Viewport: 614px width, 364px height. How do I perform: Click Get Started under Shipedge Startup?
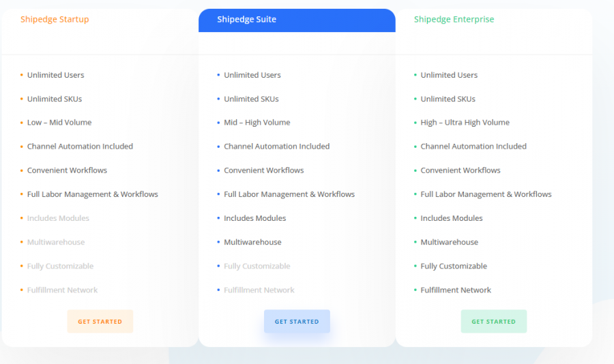pyautogui.click(x=100, y=321)
